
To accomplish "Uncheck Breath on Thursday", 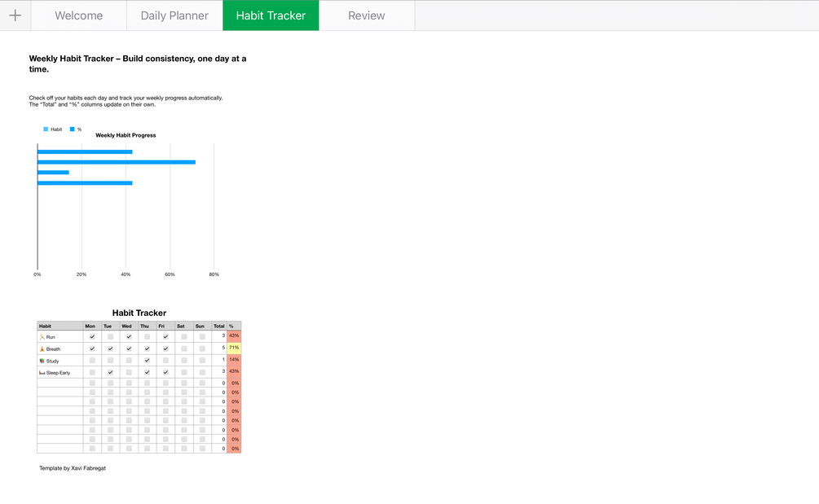I will coord(148,348).
